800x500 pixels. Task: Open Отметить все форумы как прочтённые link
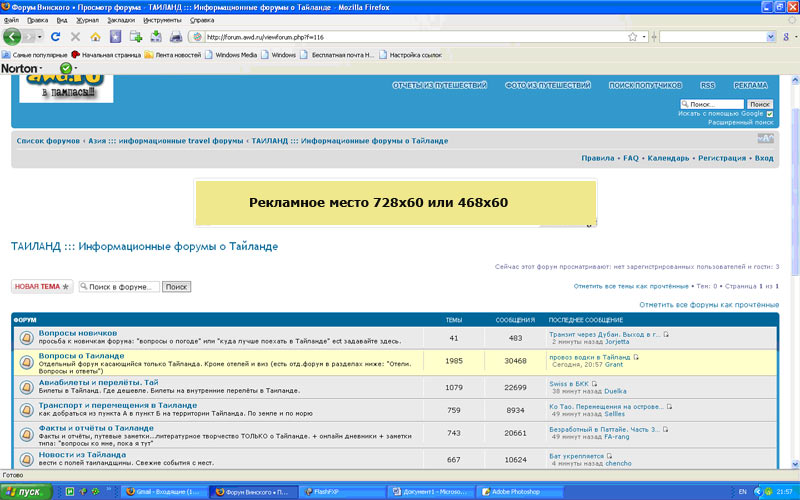[709, 305]
